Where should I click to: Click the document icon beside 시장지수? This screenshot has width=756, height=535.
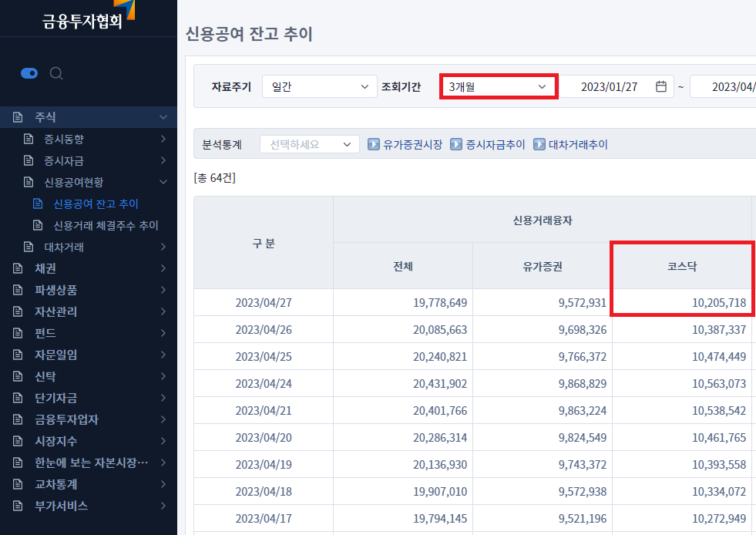pyautogui.click(x=18, y=441)
